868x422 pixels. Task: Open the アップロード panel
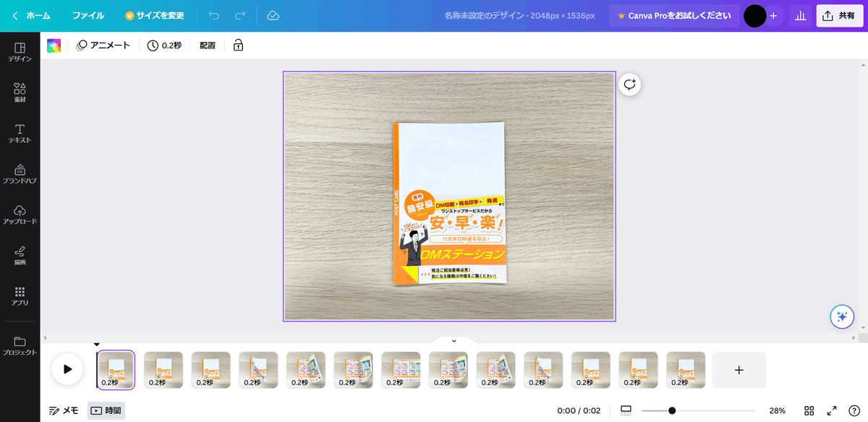coord(20,215)
